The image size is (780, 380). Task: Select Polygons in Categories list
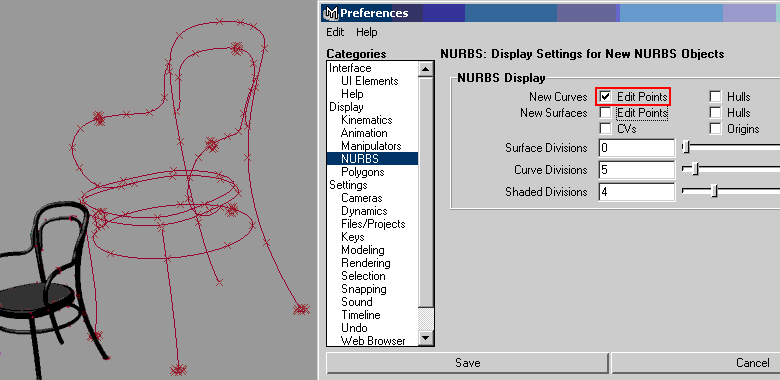coord(363,172)
